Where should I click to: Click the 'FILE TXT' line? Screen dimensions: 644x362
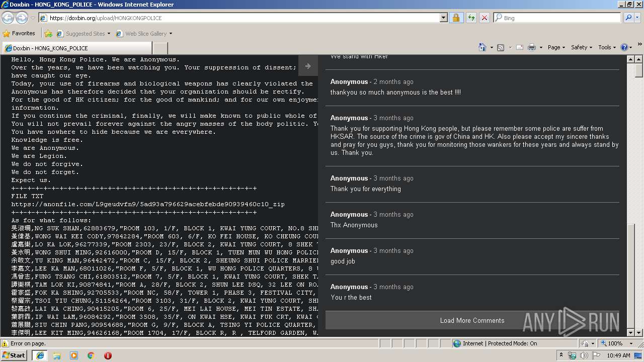[x=27, y=196]
